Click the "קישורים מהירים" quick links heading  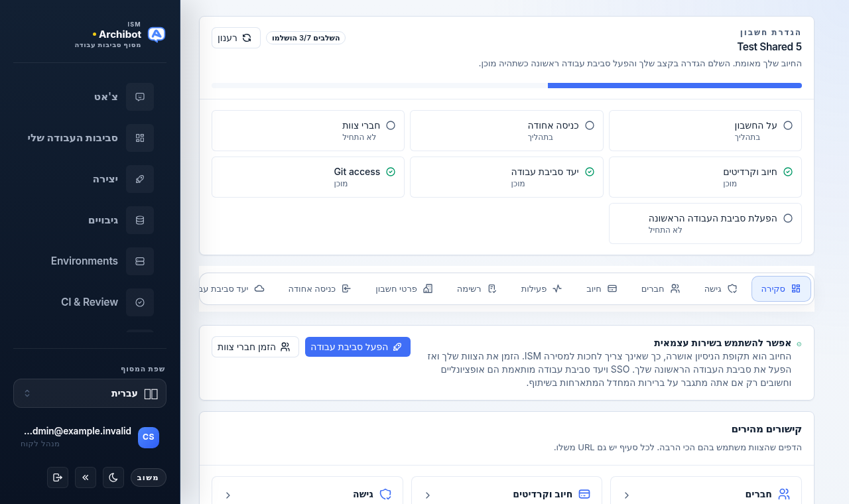pyautogui.click(x=767, y=429)
